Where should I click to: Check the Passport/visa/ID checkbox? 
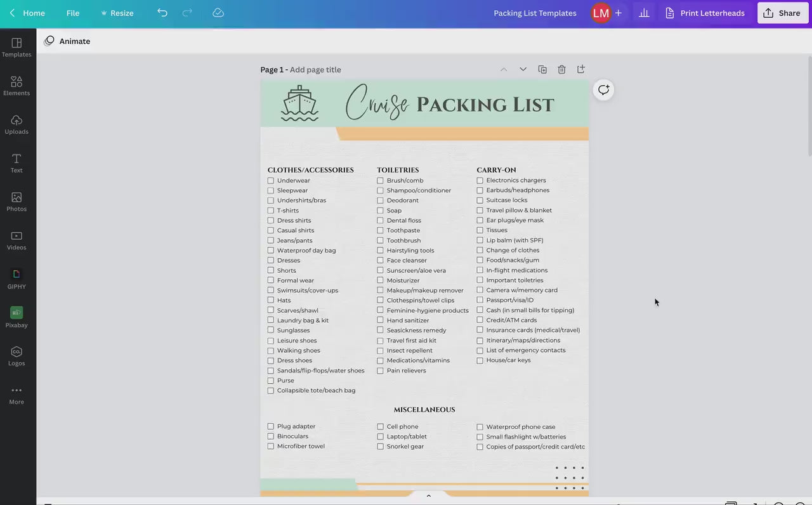coord(480,300)
